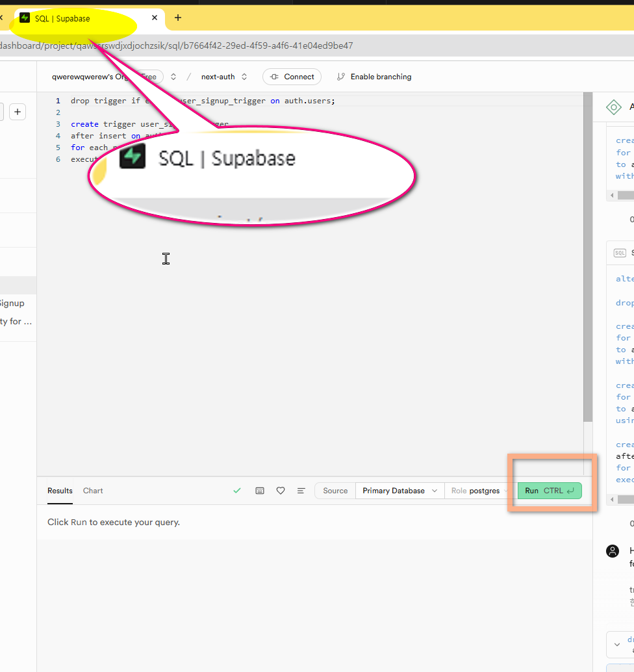Click the green checkmark status icon

pyautogui.click(x=237, y=491)
